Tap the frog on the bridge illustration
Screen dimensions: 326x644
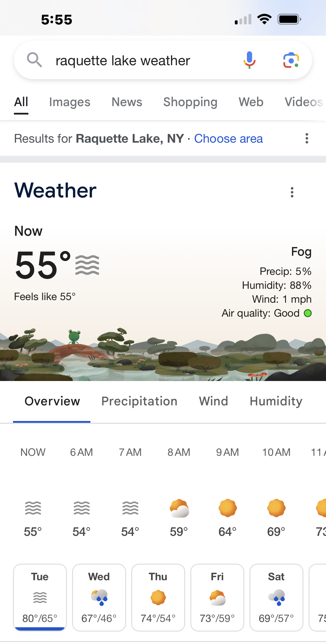74,336
